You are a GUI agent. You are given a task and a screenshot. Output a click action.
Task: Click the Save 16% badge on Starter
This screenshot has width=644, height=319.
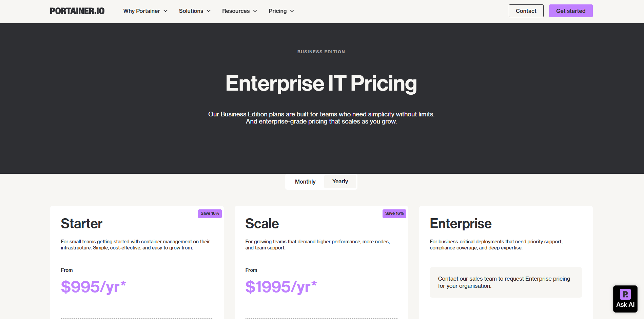(x=210, y=213)
